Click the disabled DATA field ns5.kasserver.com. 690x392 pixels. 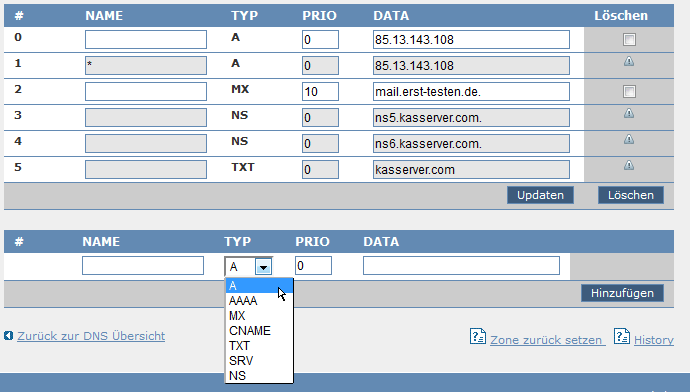tap(471, 117)
